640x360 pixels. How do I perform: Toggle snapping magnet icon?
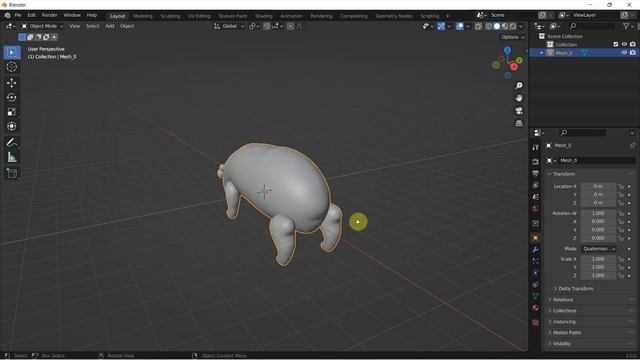[x=267, y=27]
